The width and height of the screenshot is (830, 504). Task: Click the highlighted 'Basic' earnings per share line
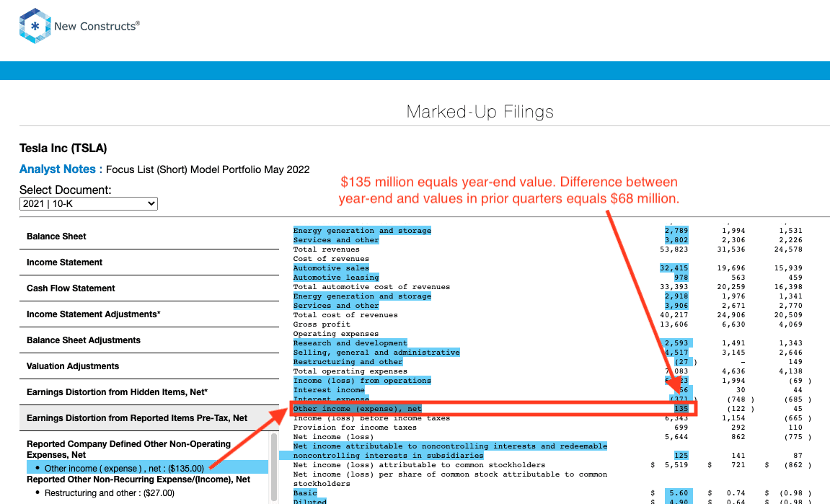click(x=305, y=493)
